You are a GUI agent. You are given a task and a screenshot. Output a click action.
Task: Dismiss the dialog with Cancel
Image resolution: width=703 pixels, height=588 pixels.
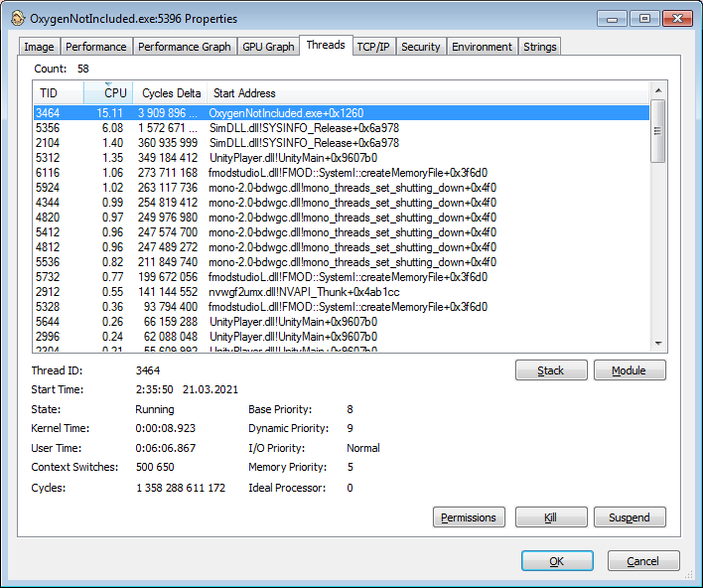pos(643,560)
